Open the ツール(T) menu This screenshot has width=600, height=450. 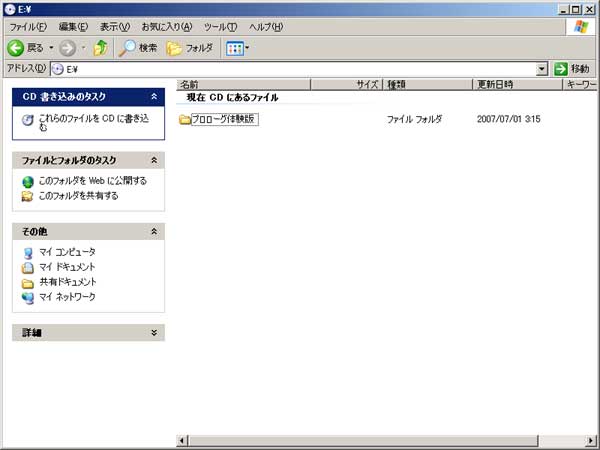(x=220, y=27)
